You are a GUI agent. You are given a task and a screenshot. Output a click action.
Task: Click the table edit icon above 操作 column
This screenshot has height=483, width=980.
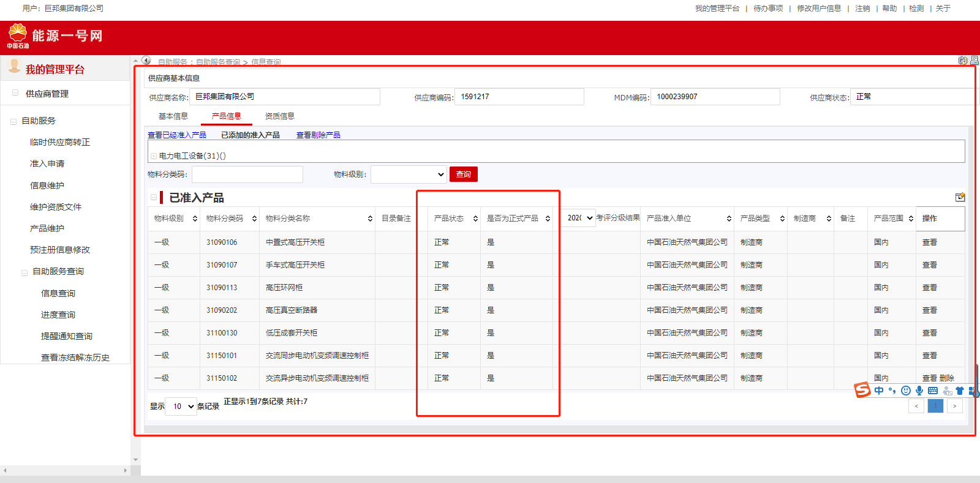coord(960,197)
